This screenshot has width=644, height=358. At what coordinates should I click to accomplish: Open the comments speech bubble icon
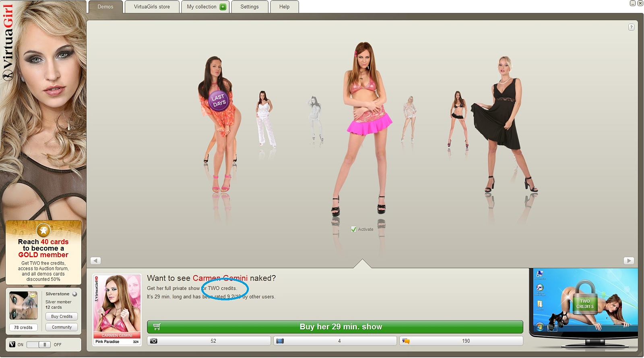406,341
